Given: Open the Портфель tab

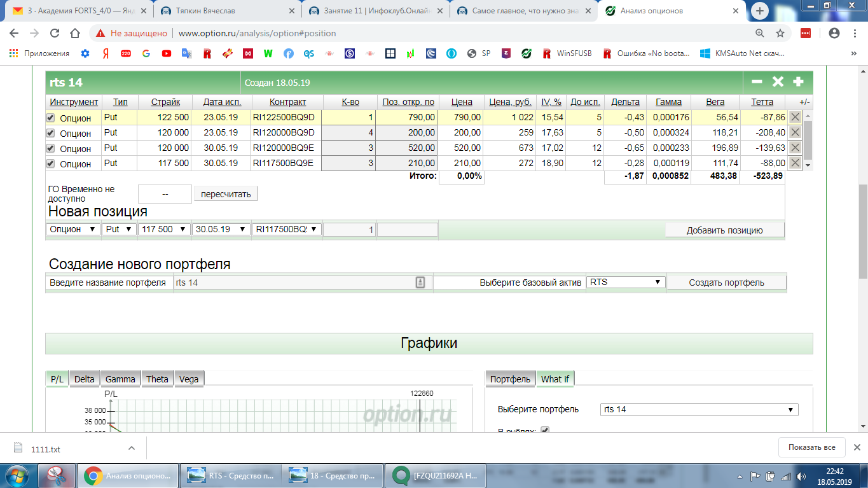Looking at the screenshot, I should [x=511, y=379].
